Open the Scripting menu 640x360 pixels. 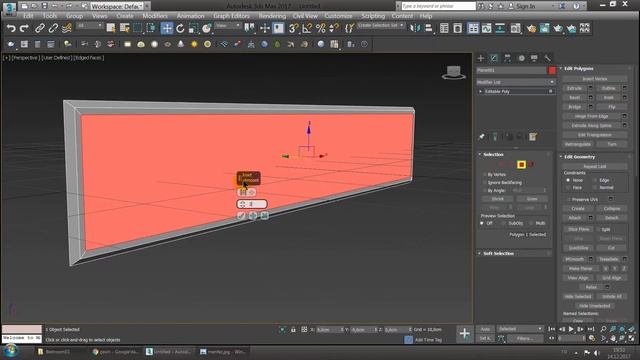click(373, 16)
